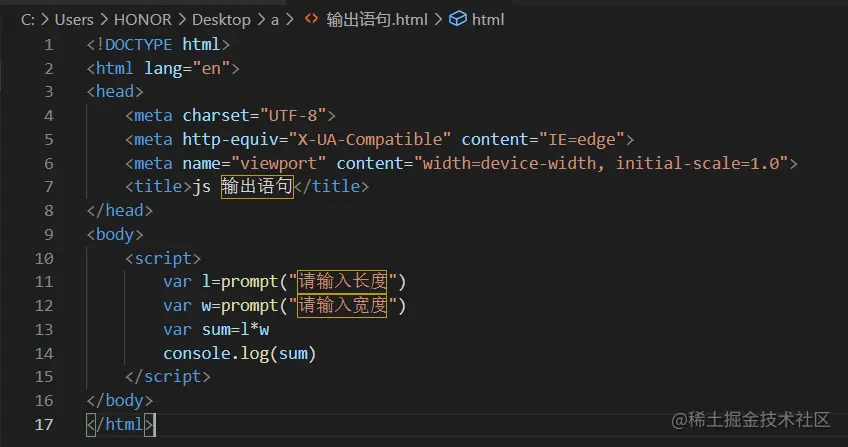Click the DOCTYPE keyword on line 1
848x447 pixels.
point(138,44)
